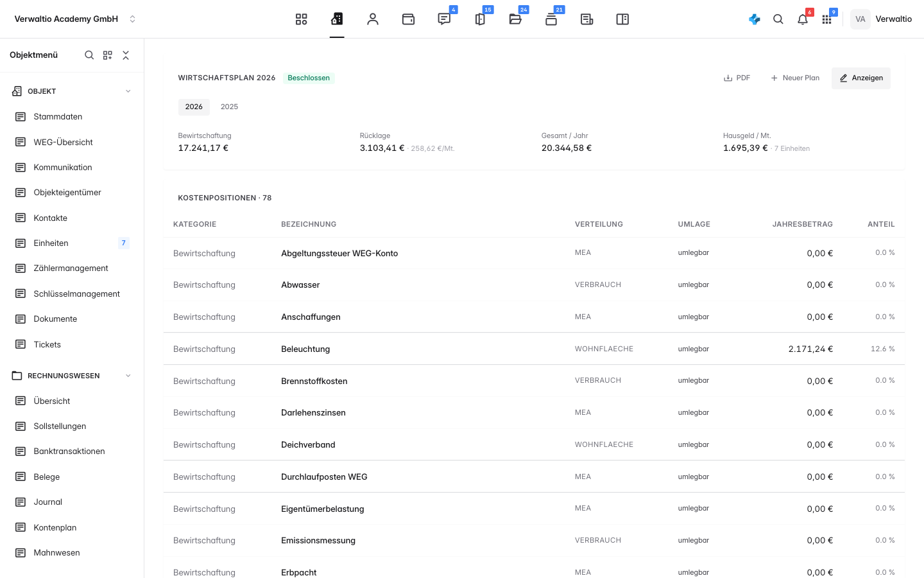Open the dashboard grid icon in top navigation

pyautogui.click(x=301, y=19)
